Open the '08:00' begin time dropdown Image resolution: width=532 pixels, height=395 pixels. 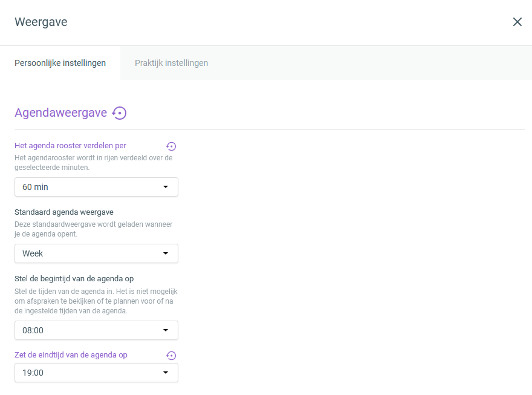[96, 330]
